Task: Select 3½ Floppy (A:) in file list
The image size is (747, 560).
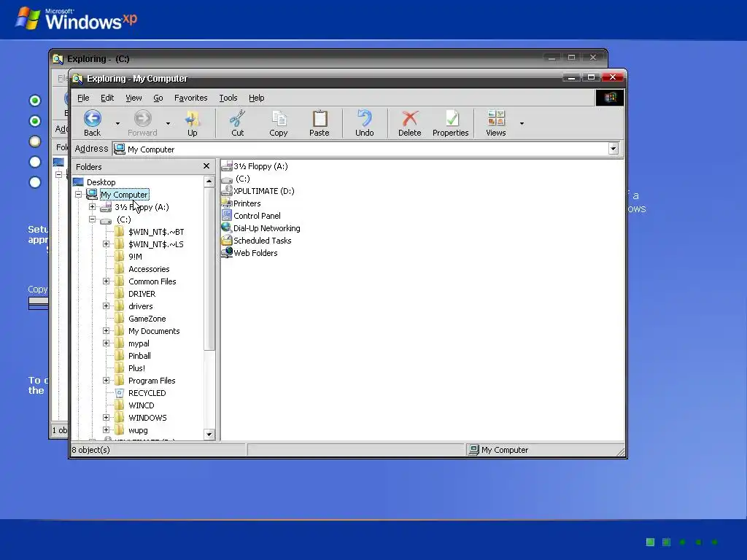Action: click(x=255, y=166)
